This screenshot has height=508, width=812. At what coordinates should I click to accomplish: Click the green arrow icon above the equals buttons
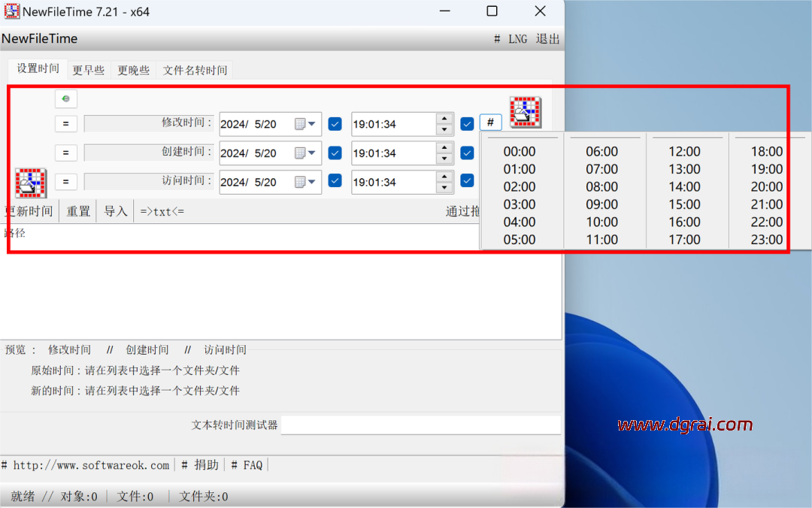pos(66,98)
